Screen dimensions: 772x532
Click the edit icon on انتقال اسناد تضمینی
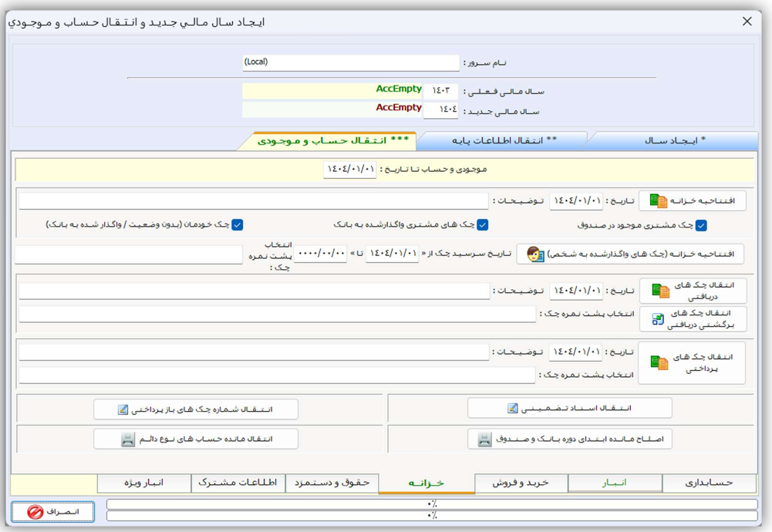pos(513,408)
